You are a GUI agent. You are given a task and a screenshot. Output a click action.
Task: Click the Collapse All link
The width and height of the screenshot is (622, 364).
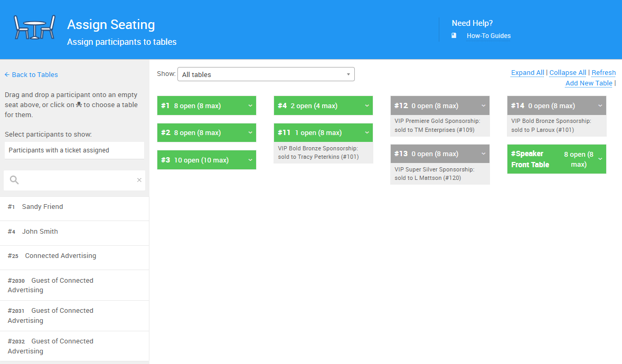(568, 73)
